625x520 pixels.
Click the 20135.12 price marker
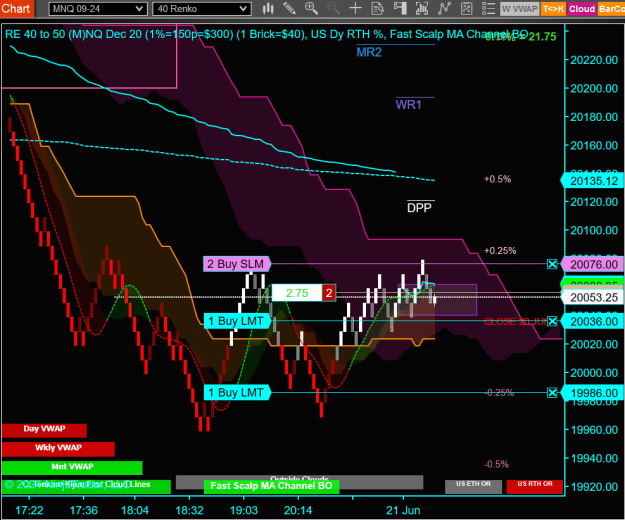[x=594, y=181]
